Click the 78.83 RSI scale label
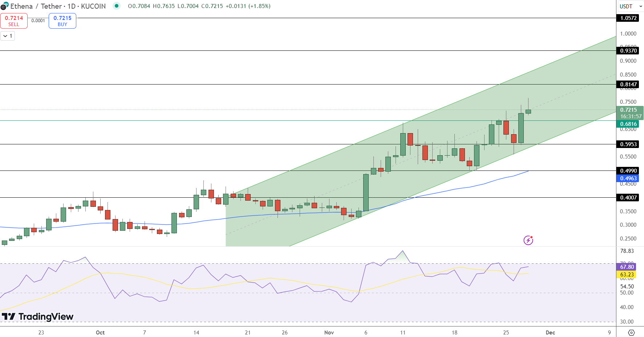The width and height of the screenshot is (644, 337). tap(627, 251)
